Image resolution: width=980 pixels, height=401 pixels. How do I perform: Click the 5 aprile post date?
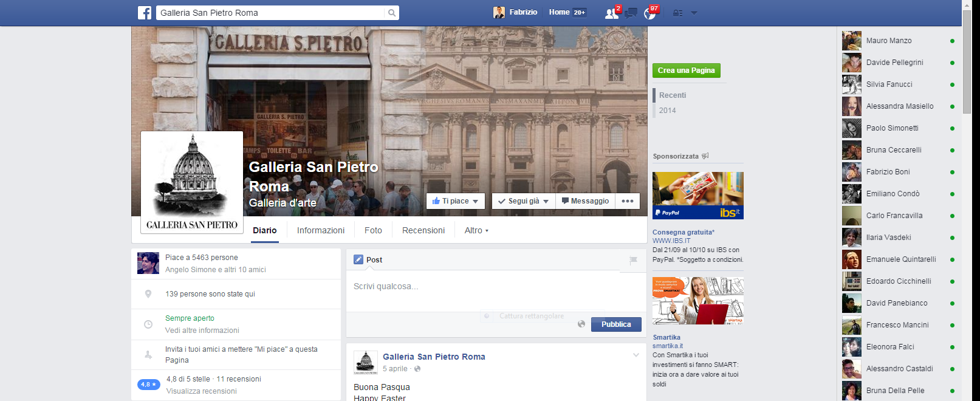pyautogui.click(x=395, y=369)
